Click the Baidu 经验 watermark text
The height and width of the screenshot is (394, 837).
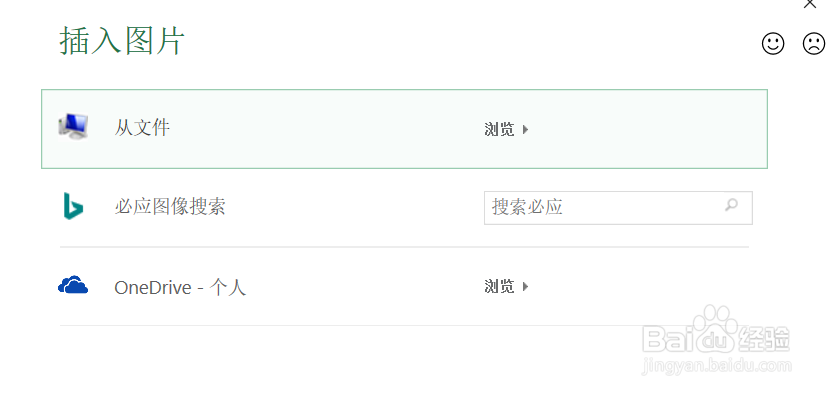764,338
